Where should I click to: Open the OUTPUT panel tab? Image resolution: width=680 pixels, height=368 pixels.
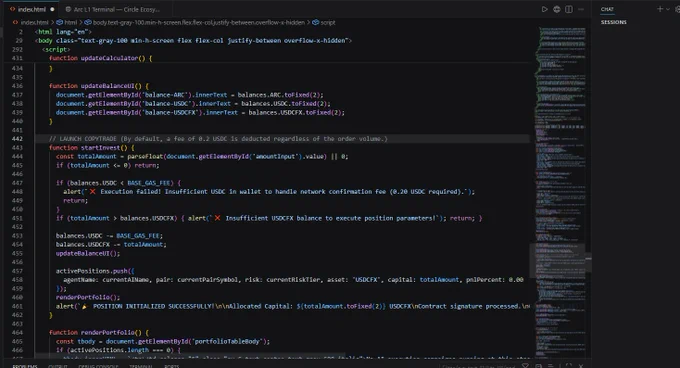coord(58,366)
